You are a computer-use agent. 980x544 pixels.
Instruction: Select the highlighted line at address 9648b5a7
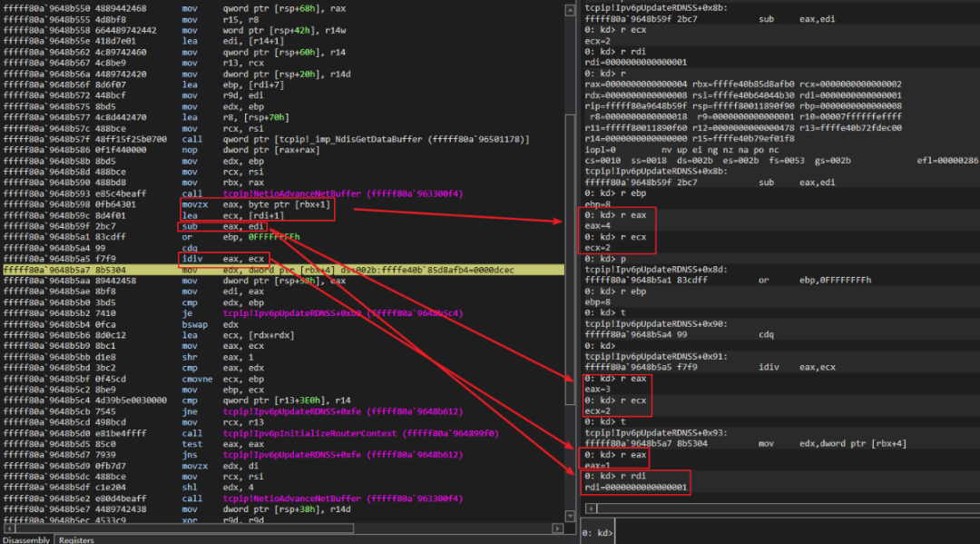[284, 270]
